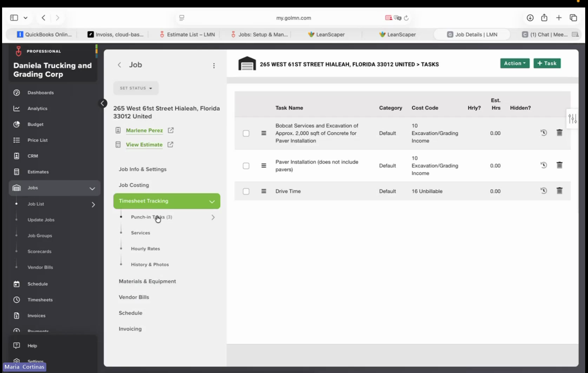Open Hourly Rates under Timesheet Tracking

point(145,249)
